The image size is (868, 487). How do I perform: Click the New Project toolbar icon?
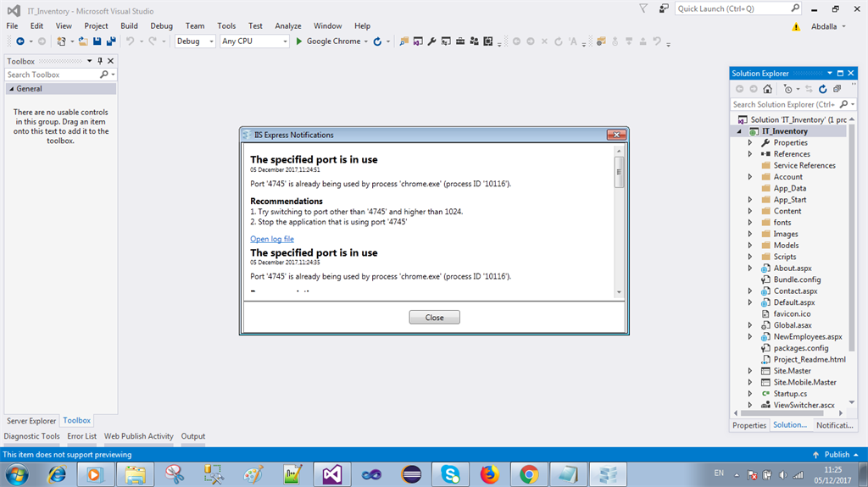tap(61, 42)
